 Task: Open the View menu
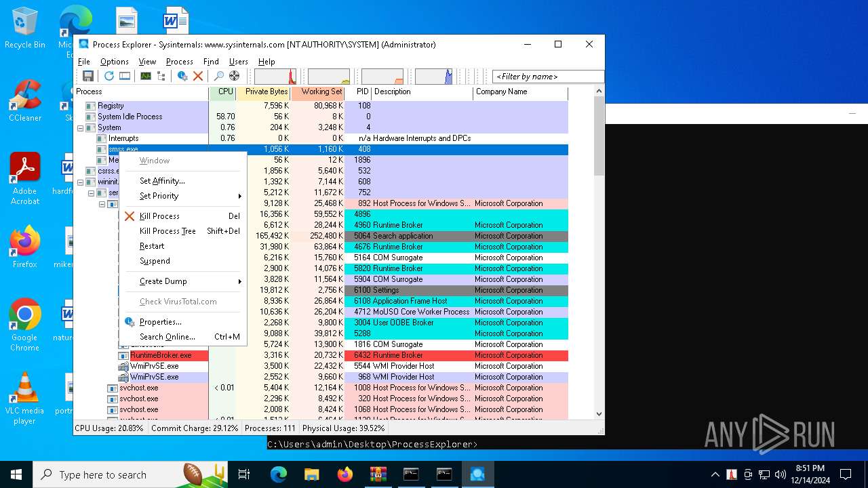[x=147, y=62]
